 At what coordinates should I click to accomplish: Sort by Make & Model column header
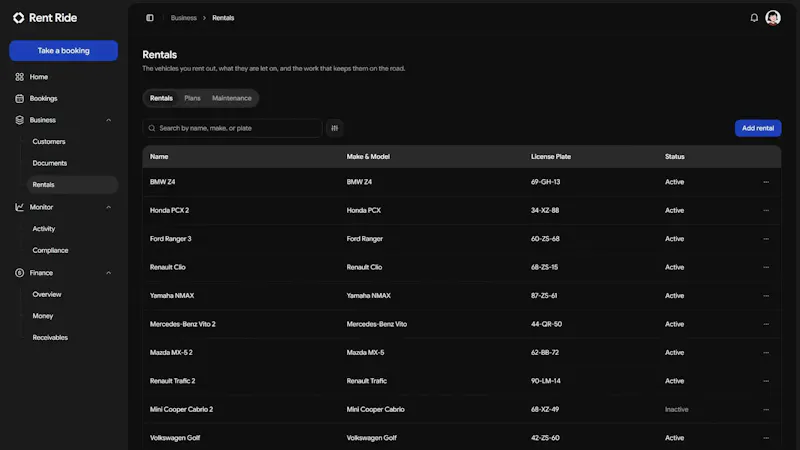click(368, 157)
